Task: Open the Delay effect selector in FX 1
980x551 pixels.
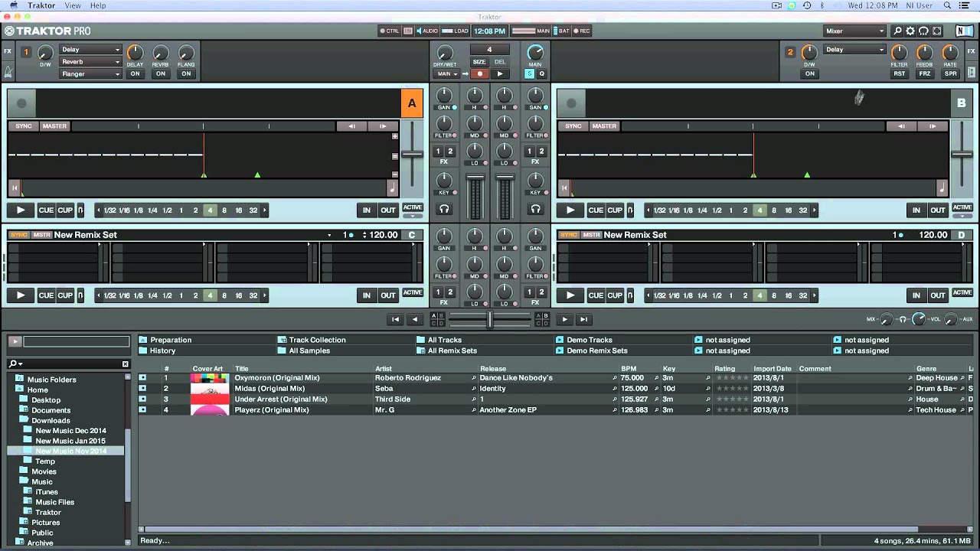Action: click(91, 50)
